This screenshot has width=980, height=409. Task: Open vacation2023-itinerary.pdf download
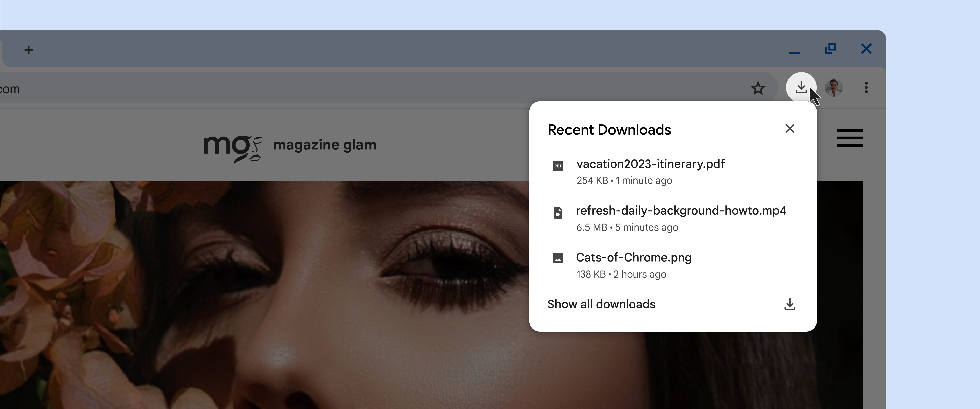[650, 164]
